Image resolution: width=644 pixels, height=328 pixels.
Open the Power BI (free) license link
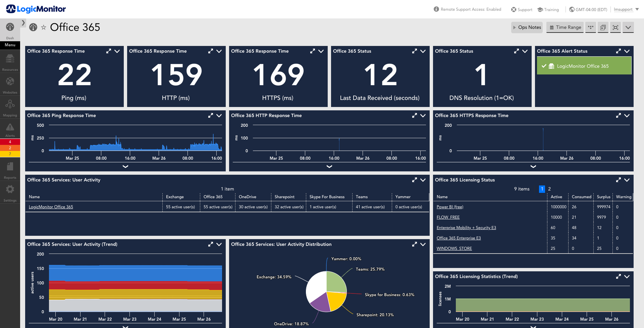tap(450, 207)
